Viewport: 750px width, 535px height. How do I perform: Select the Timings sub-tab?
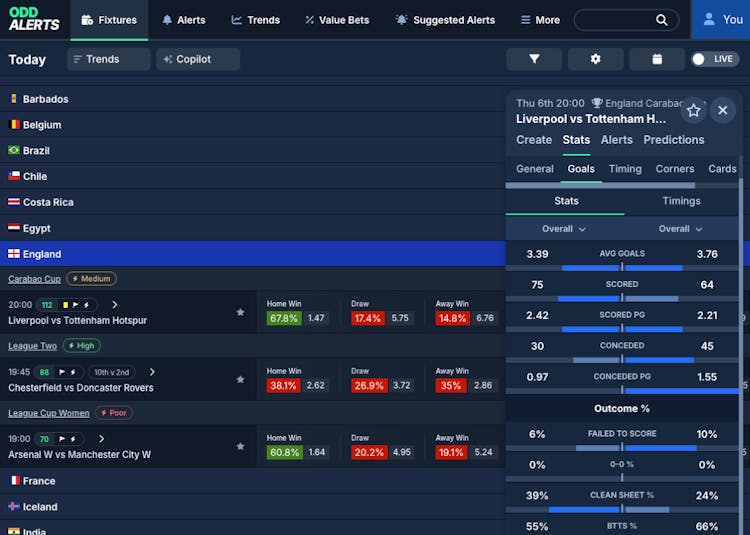point(681,201)
